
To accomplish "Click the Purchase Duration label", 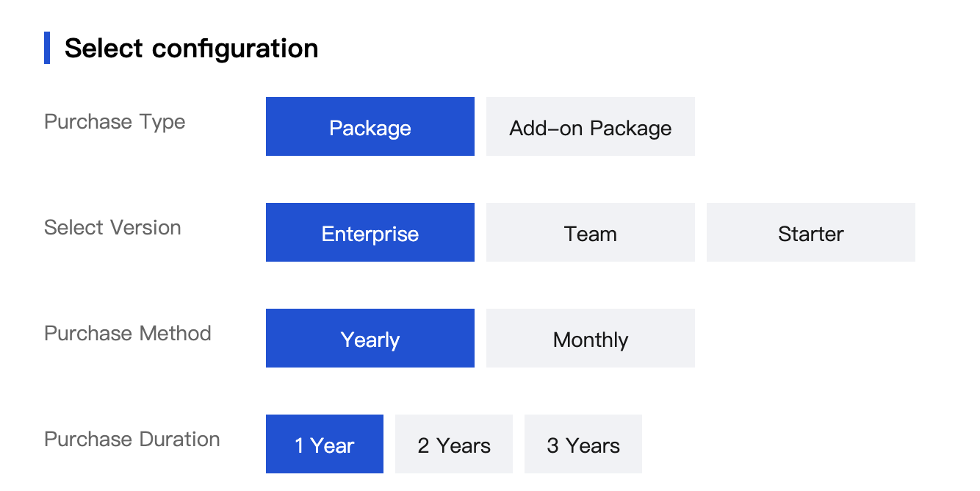I will click(132, 439).
